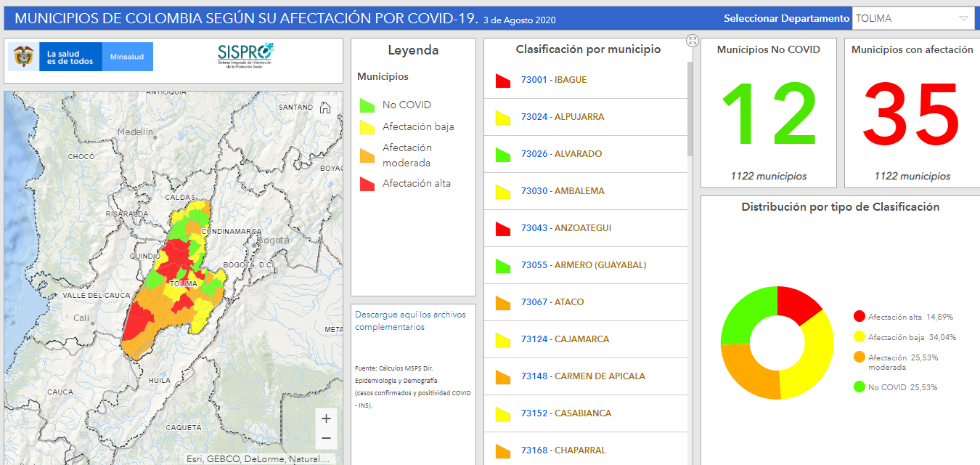
Task: Click the orange flag icon beside 73067 - ATACO
Action: pos(502,302)
